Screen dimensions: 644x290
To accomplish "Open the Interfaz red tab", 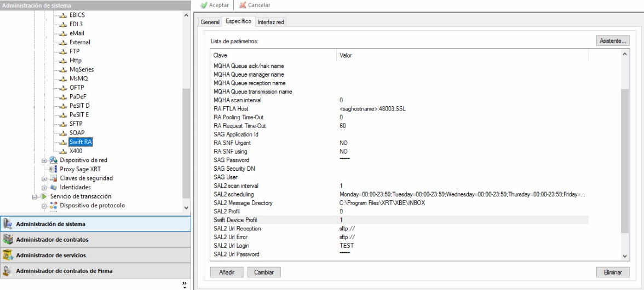I will 271,22.
